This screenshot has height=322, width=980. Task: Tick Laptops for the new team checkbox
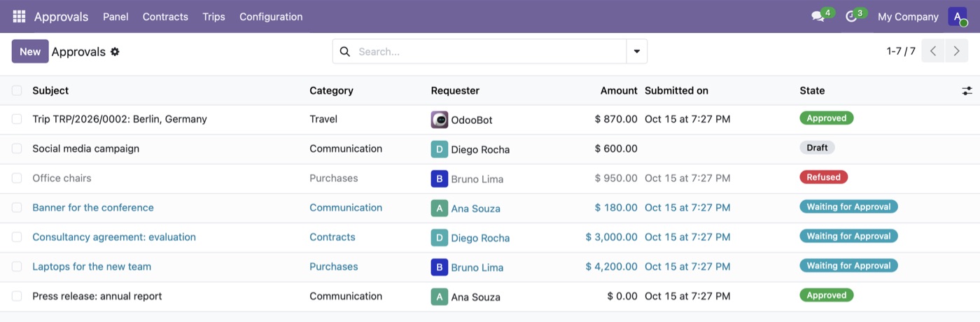[17, 266]
